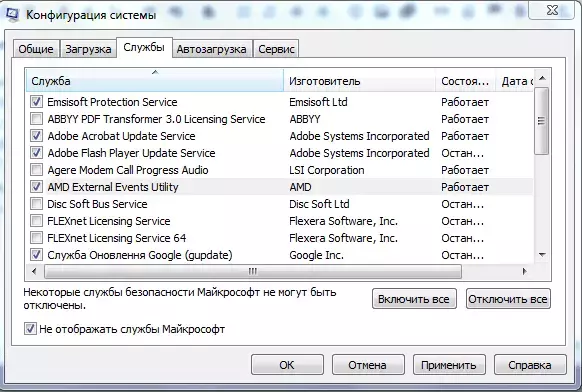Click the Google Inc. manufacturer cell
582x392 pixels.
click(316, 255)
